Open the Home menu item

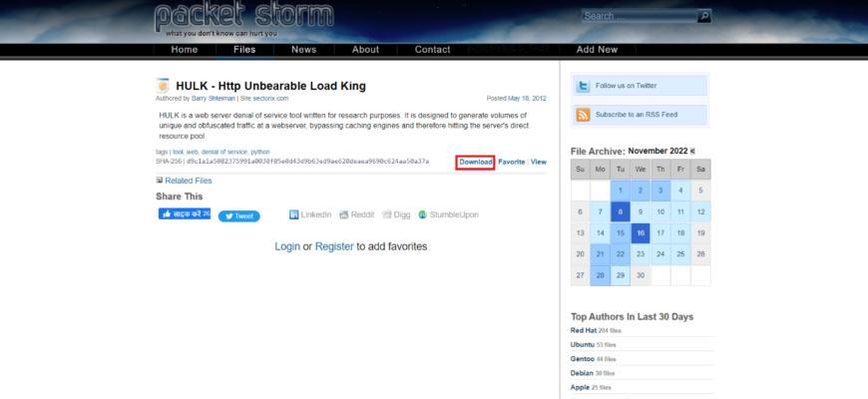tap(185, 49)
